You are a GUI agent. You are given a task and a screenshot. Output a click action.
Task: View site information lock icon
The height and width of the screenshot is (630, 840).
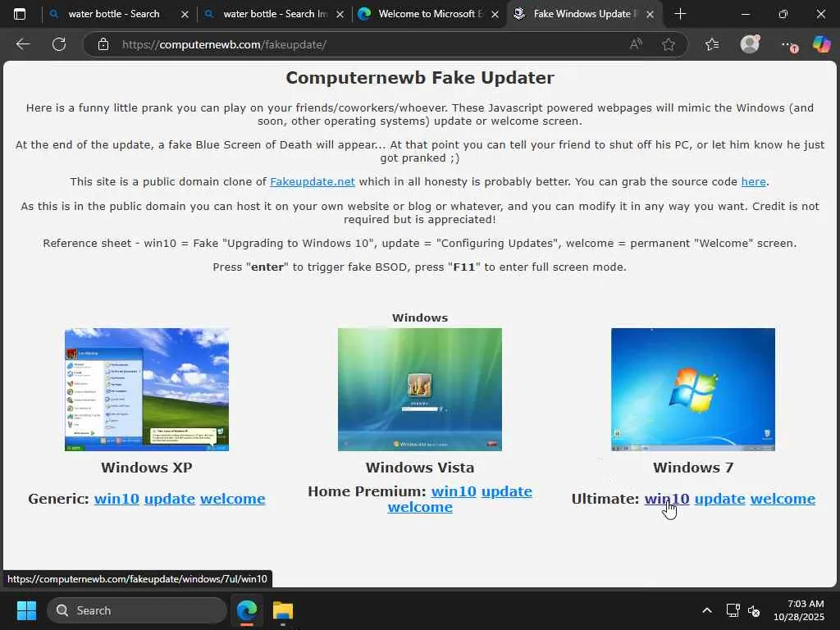pyautogui.click(x=103, y=44)
